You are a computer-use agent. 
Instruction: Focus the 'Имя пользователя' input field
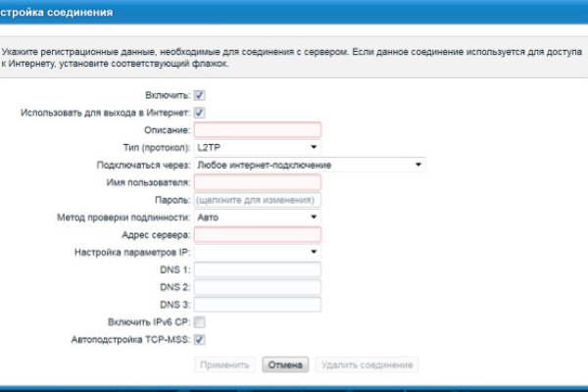pos(258,182)
